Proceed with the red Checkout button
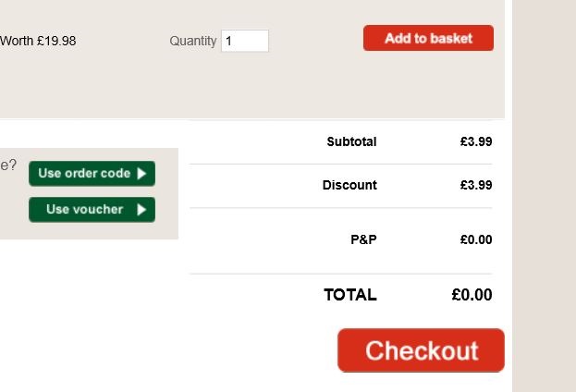576x392 pixels. [x=421, y=350]
